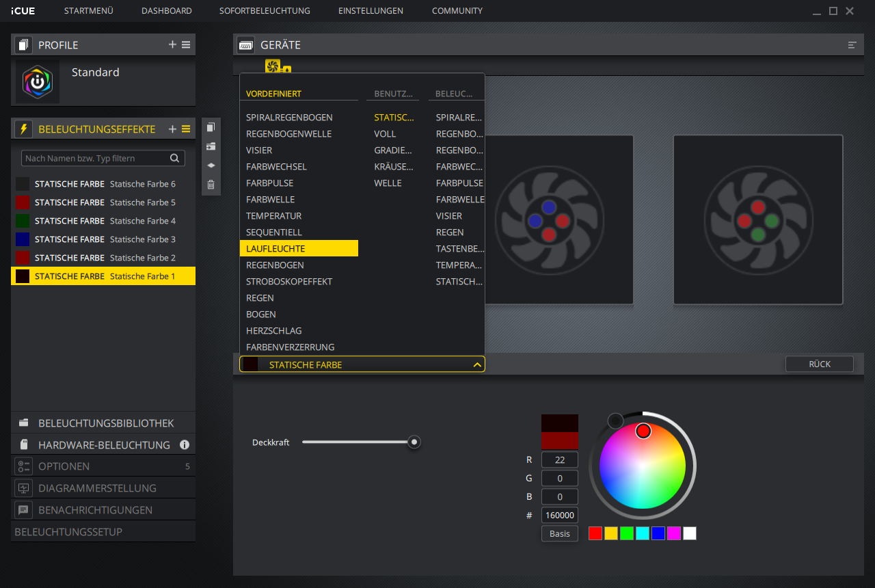Select the yellow fan cooler device icon
875x588 pixels.
(273, 66)
